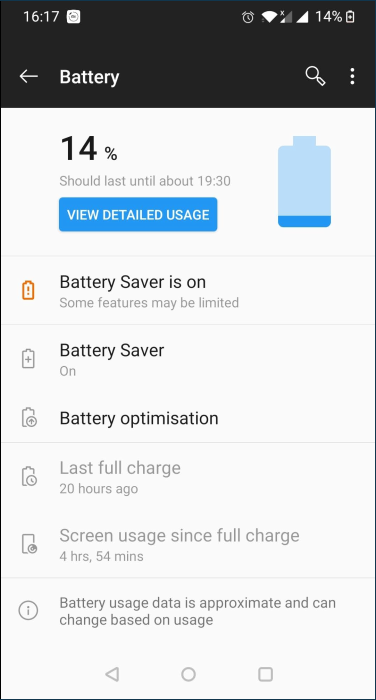This screenshot has height=700, width=376.
Task: Tap the large battery level graphic
Action: point(305,181)
